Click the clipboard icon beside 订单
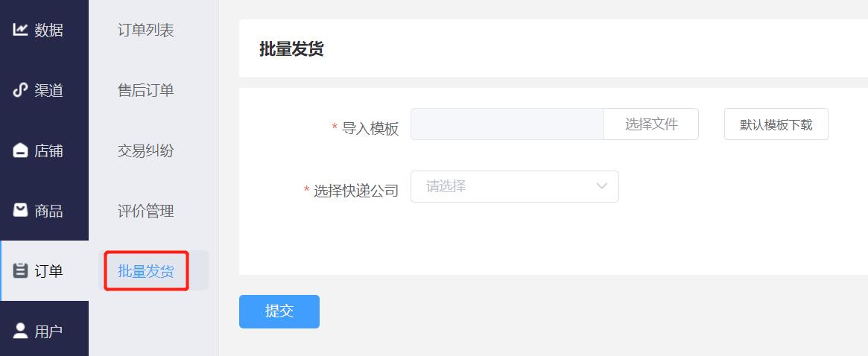The height and width of the screenshot is (356, 868). [20, 271]
